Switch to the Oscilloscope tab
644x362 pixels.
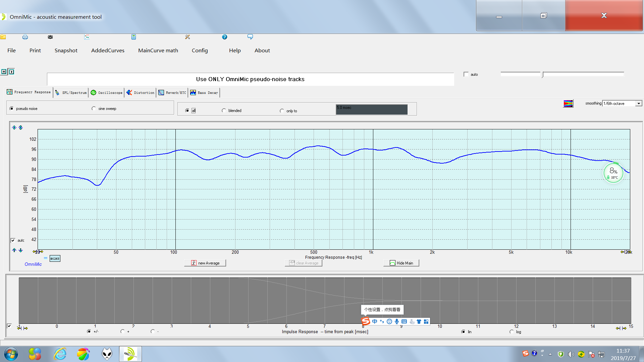(107, 93)
